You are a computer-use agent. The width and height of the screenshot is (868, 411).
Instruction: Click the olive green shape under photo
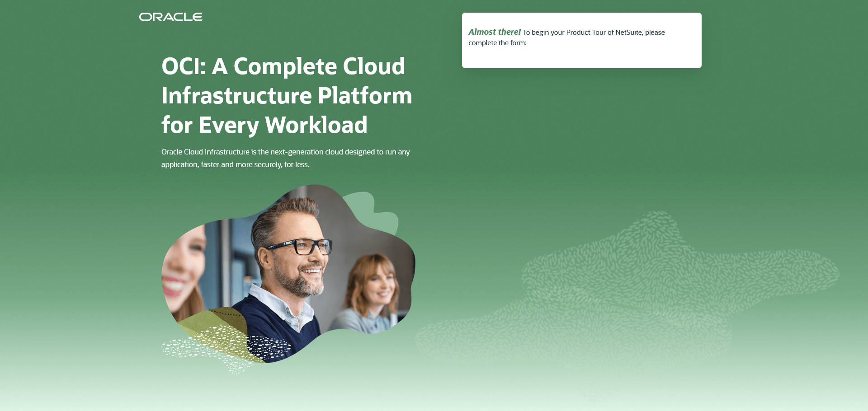212,330
